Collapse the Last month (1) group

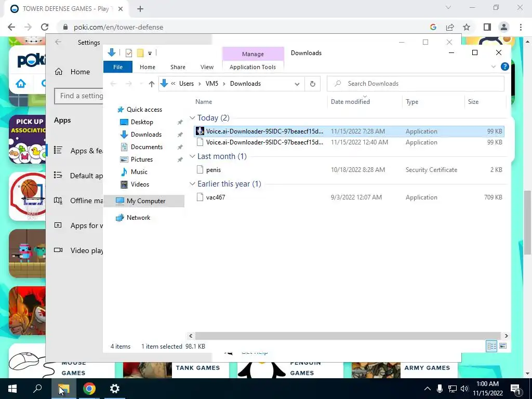point(192,156)
